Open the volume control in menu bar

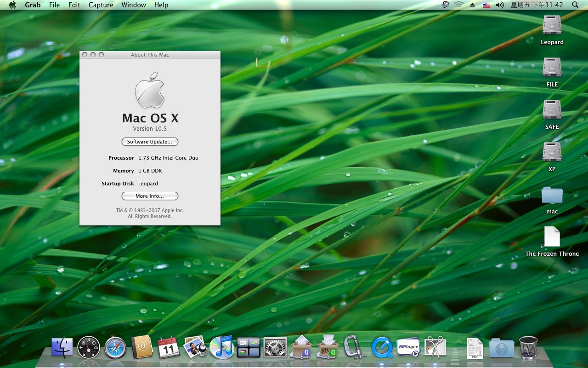(500, 5)
